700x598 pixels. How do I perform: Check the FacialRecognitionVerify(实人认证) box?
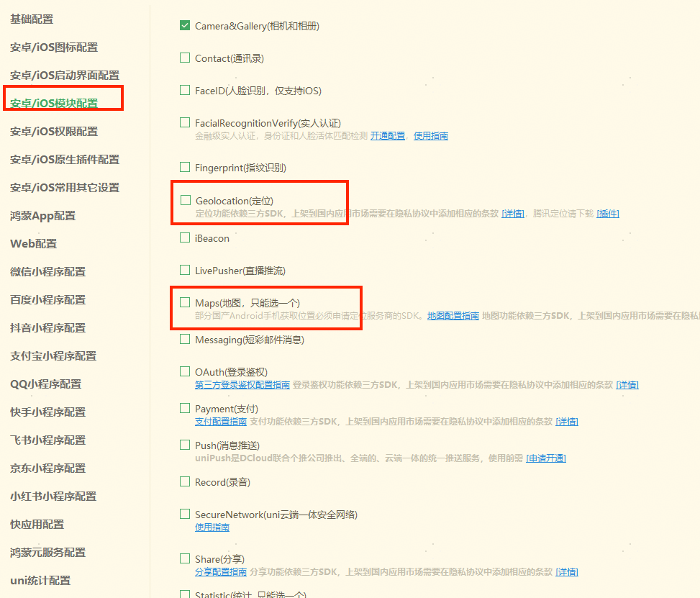(x=185, y=122)
